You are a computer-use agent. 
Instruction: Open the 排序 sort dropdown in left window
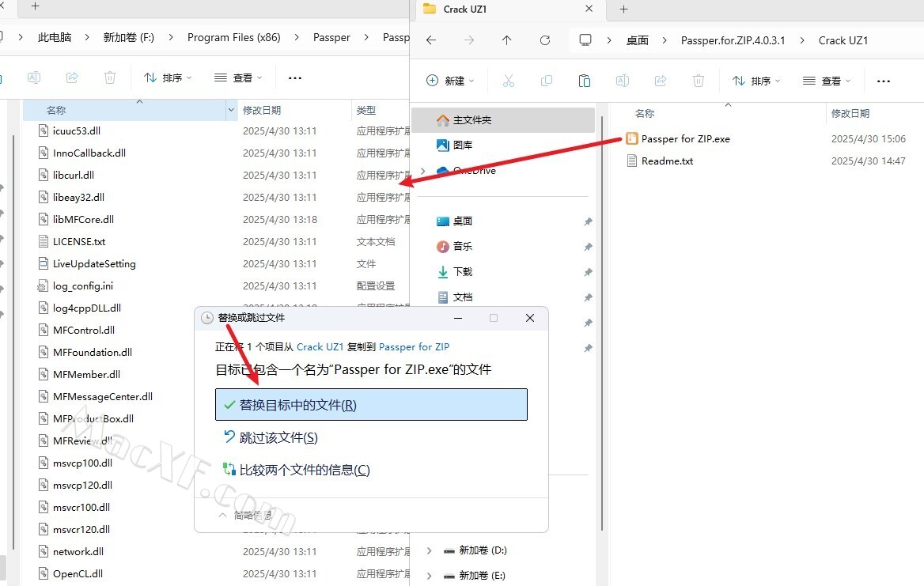pos(168,78)
